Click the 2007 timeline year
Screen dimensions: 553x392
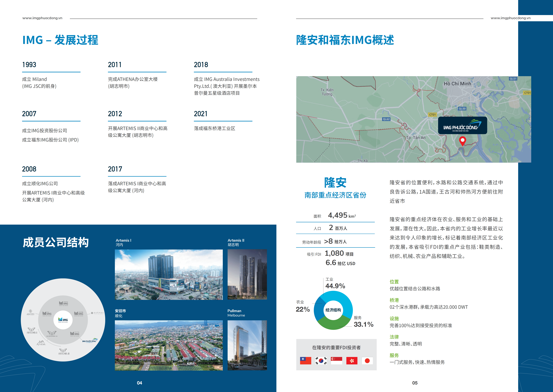coord(29,114)
